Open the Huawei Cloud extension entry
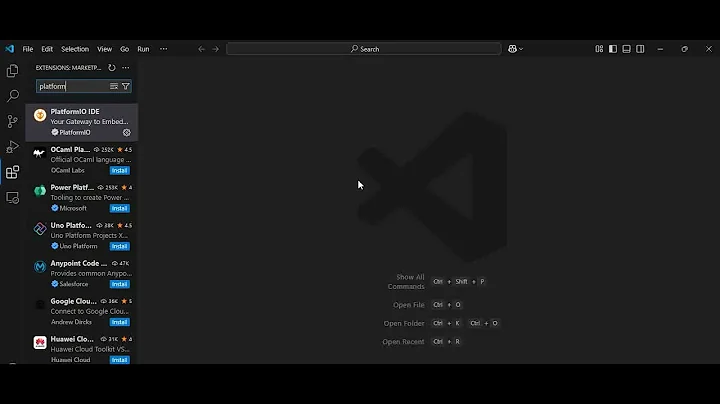The width and height of the screenshot is (720, 404). click(x=82, y=348)
